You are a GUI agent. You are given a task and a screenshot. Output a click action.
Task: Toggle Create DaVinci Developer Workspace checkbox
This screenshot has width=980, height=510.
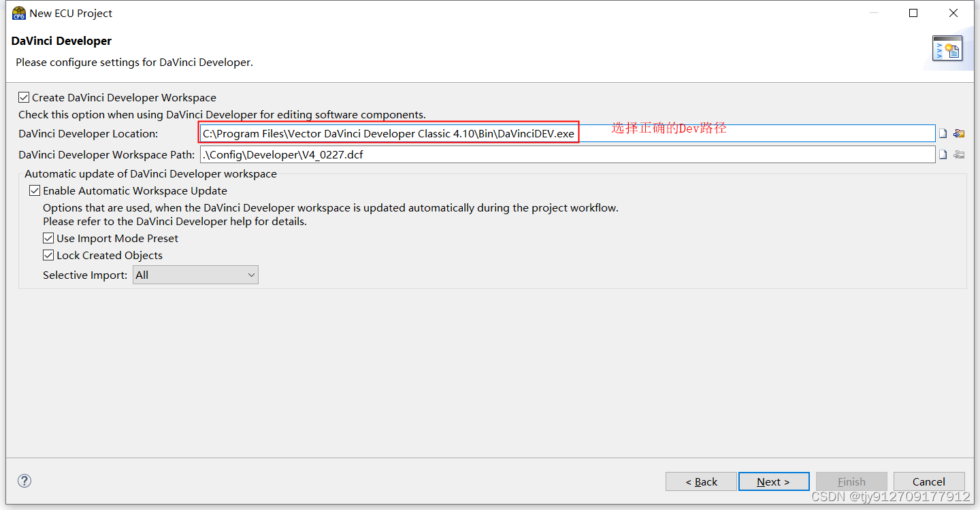pyautogui.click(x=24, y=97)
